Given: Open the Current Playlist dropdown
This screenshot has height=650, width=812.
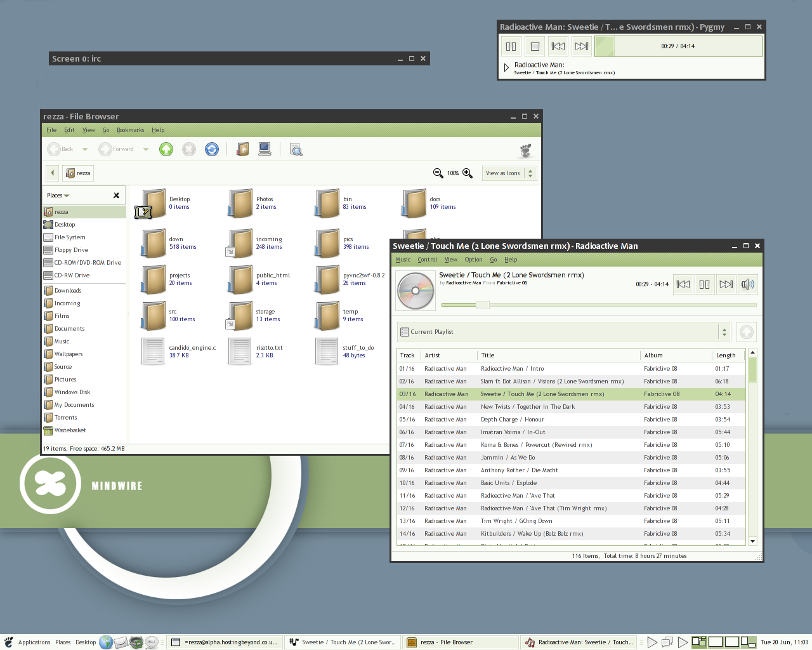Looking at the screenshot, I should coord(564,332).
